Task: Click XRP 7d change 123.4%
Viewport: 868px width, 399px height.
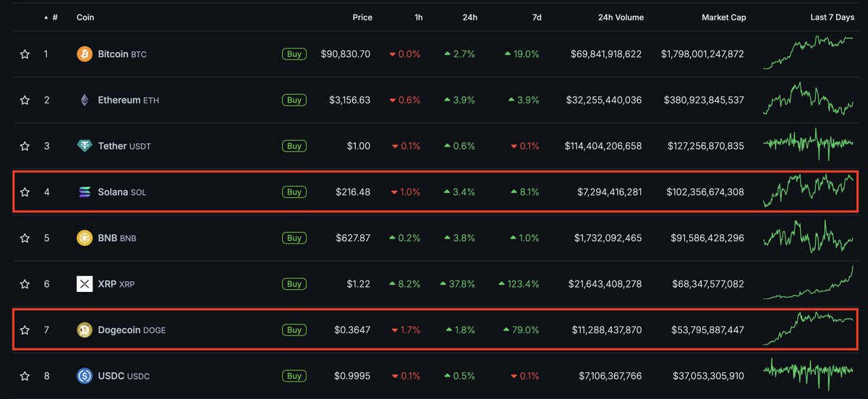Action: 519,284
